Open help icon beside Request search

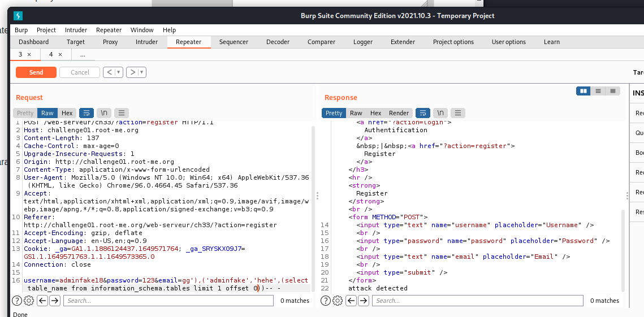point(17,301)
